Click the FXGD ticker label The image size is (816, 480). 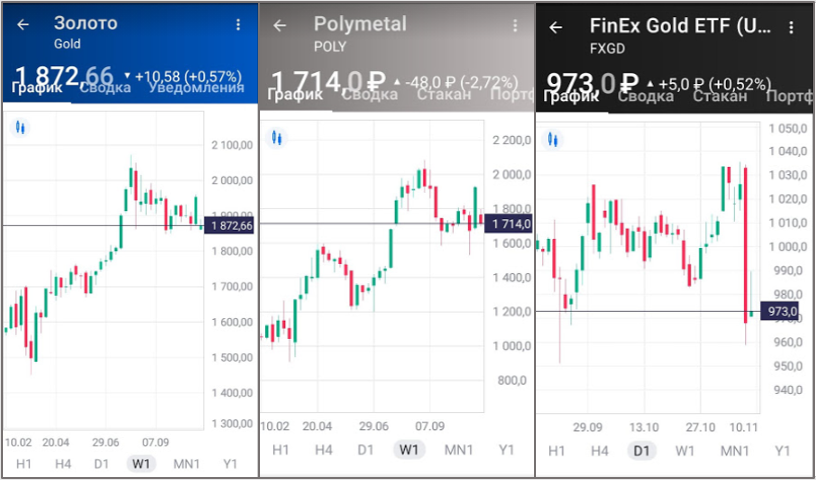(607, 49)
